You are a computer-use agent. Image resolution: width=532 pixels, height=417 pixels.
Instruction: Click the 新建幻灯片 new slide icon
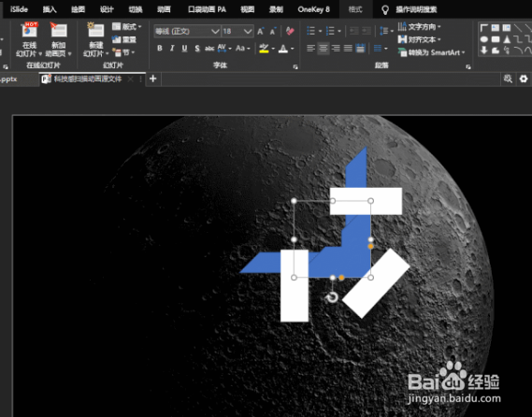(x=95, y=30)
